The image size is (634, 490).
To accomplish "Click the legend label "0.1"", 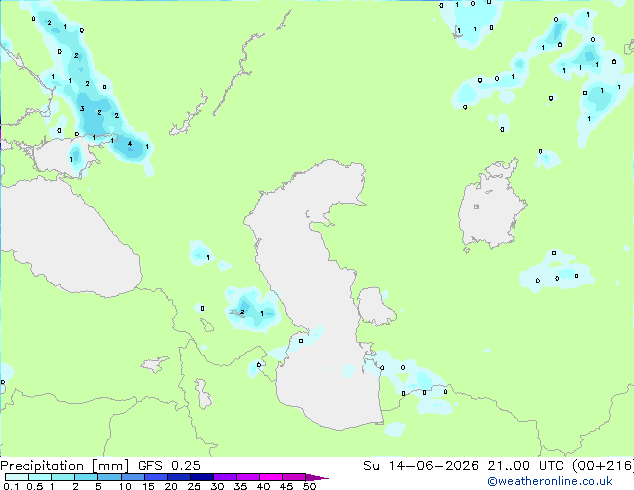I will click(11, 486).
